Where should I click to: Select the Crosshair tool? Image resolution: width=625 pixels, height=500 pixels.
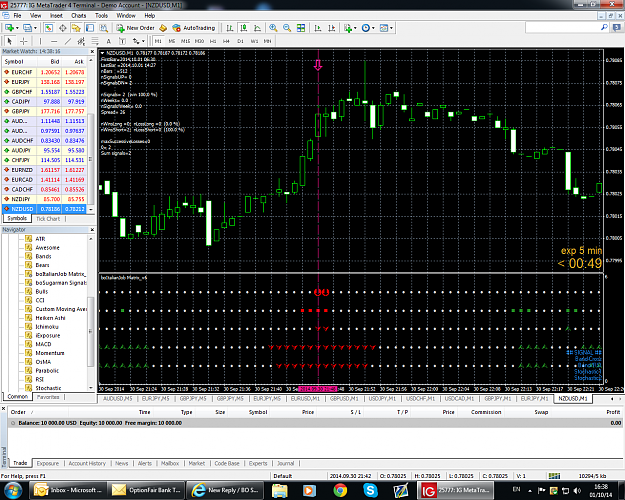tap(24, 41)
